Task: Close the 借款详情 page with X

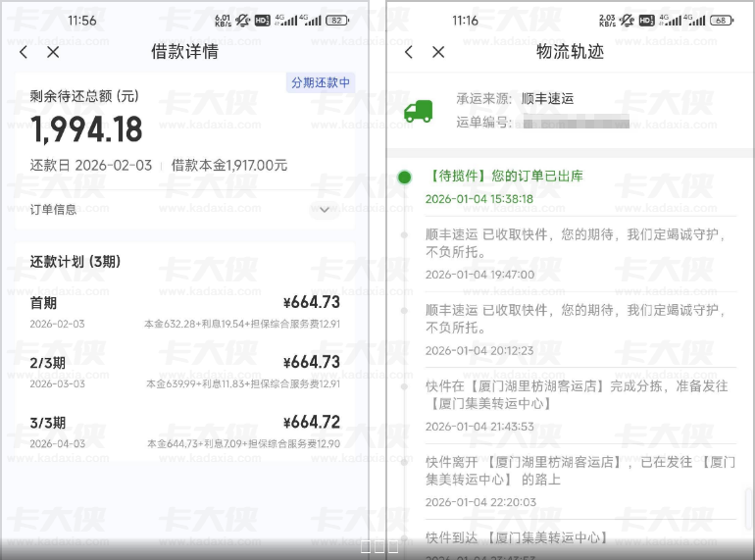Action: pyautogui.click(x=53, y=52)
